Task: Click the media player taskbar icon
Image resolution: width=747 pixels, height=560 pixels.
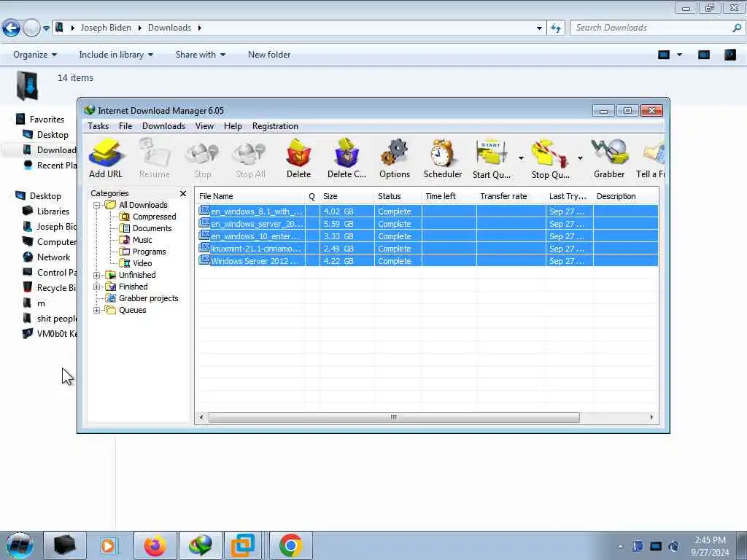Action: 109,545
